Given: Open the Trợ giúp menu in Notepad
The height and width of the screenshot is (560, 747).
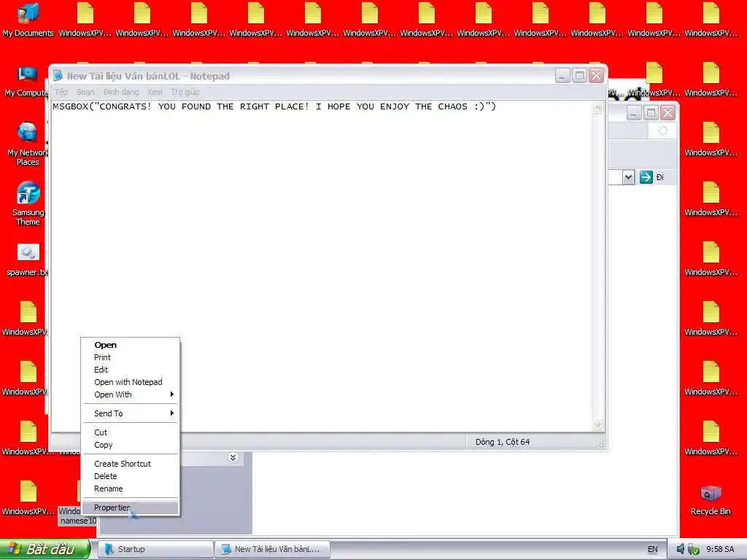Looking at the screenshot, I should coord(185,92).
